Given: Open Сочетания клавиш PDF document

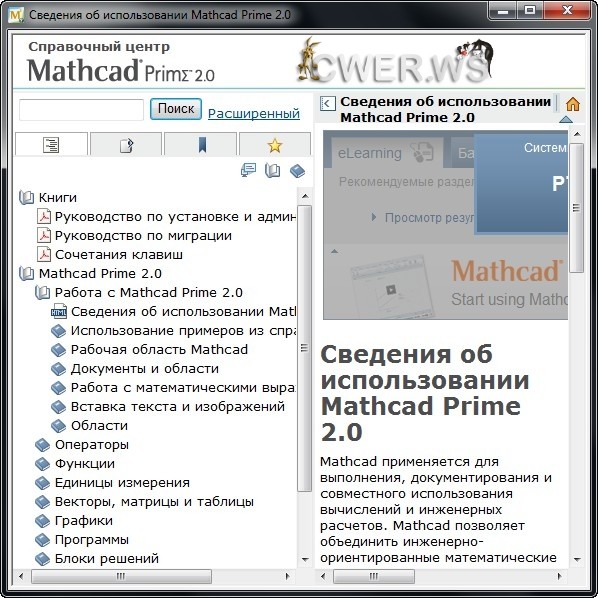Looking at the screenshot, I should [119, 254].
